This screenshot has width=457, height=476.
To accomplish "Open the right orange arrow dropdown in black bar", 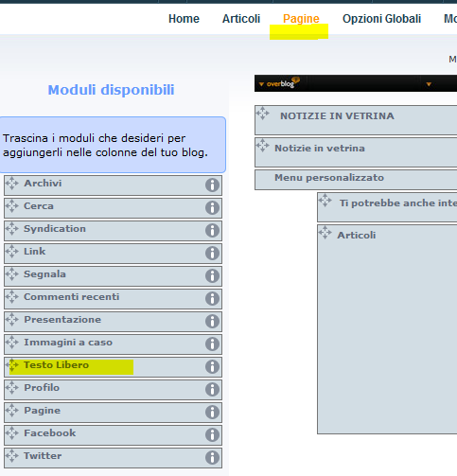I will click(x=429, y=84).
